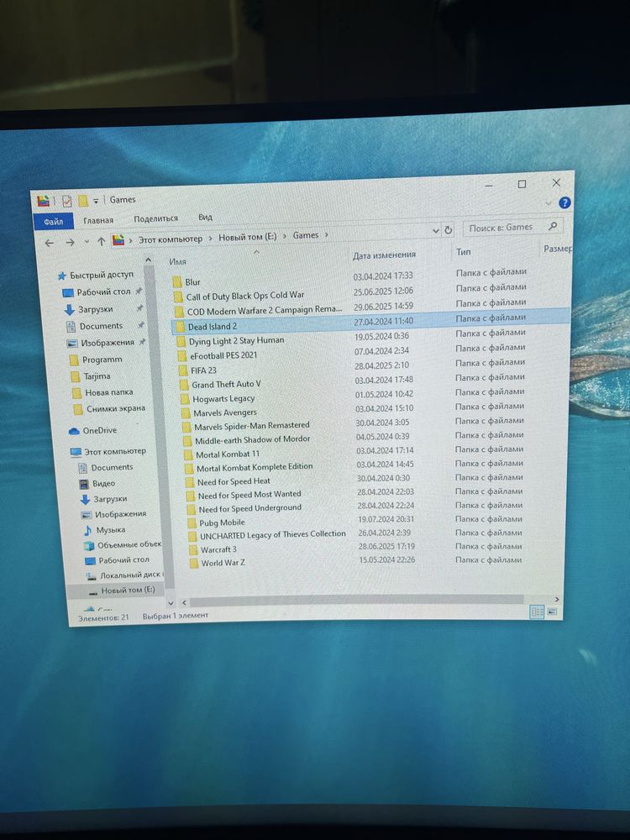Select the Warcraft 3 folder icon

193,549
